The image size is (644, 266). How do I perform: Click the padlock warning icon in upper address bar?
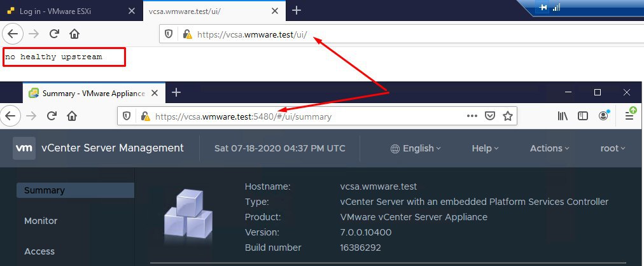tap(187, 34)
